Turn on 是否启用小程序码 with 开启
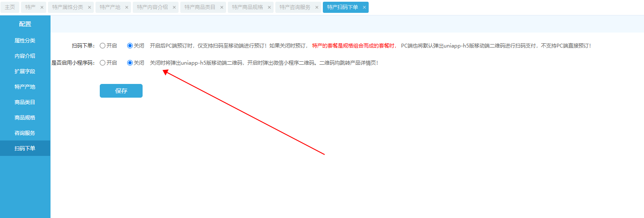Viewport: 644px width, 218px height. (x=103, y=63)
